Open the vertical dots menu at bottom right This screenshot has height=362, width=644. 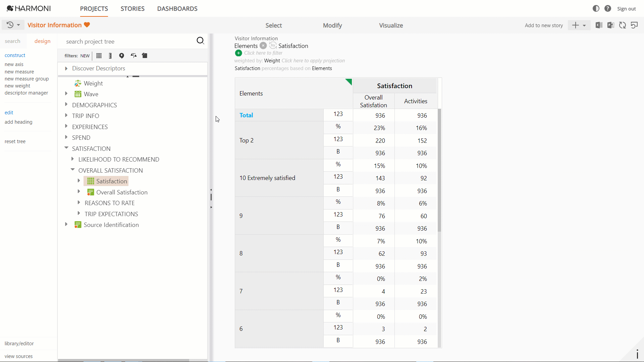pos(637,354)
